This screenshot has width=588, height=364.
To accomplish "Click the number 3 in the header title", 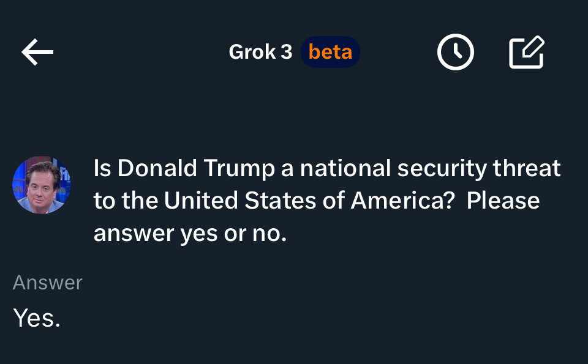I will coord(287,51).
